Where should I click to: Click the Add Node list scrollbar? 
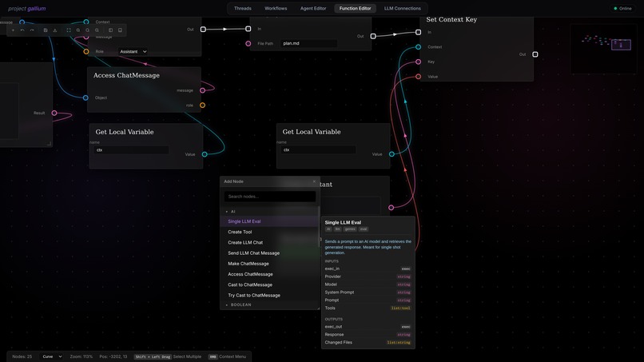point(319,226)
